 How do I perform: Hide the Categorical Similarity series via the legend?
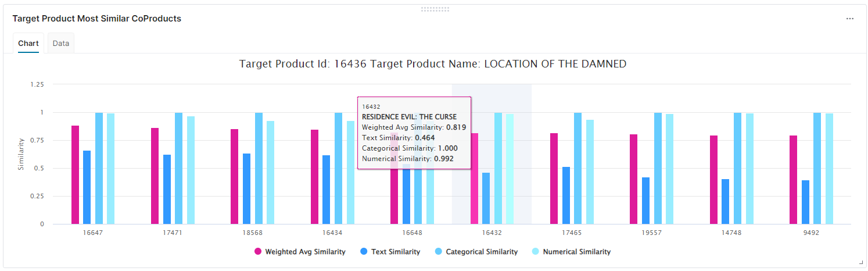[481, 252]
